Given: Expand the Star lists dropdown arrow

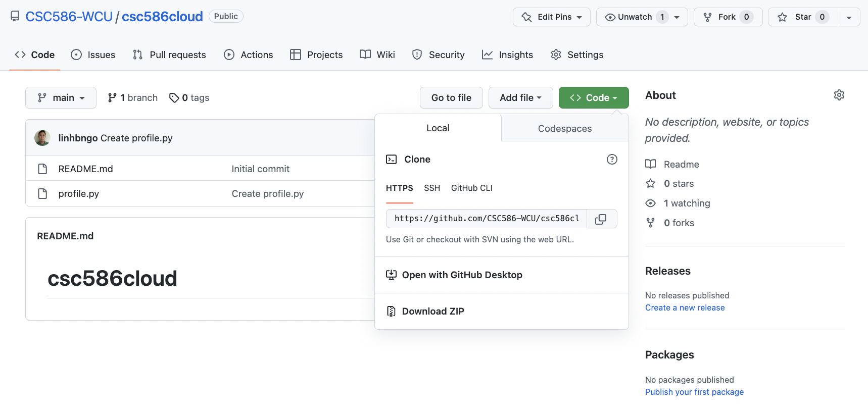Looking at the screenshot, I should (x=849, y=17).
